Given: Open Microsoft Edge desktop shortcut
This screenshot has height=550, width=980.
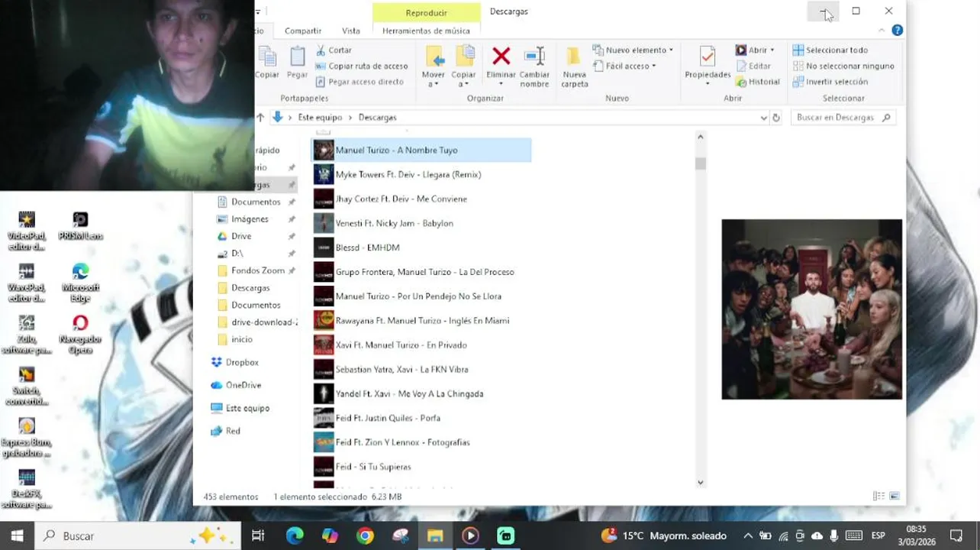Looking at the screenshot, I should 80,283.
